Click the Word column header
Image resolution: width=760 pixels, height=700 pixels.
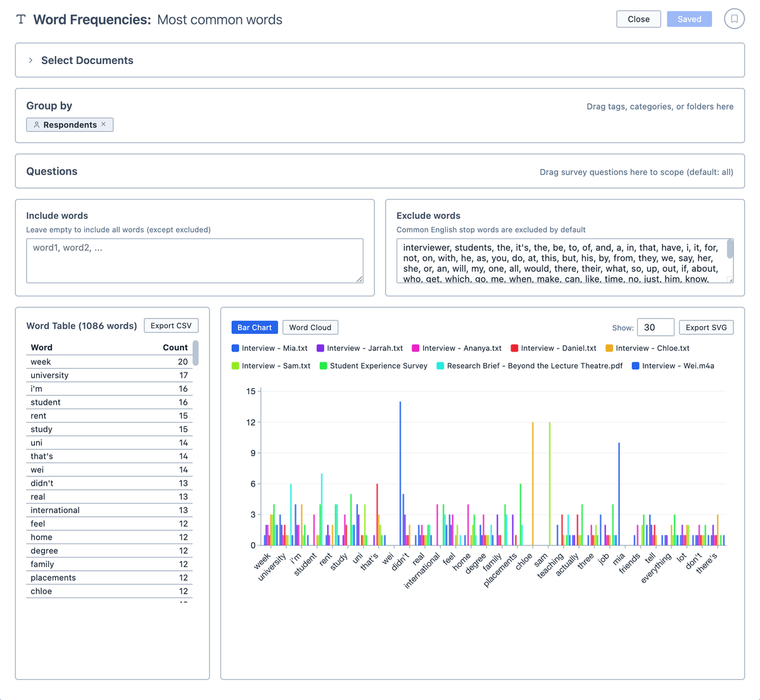42,348
